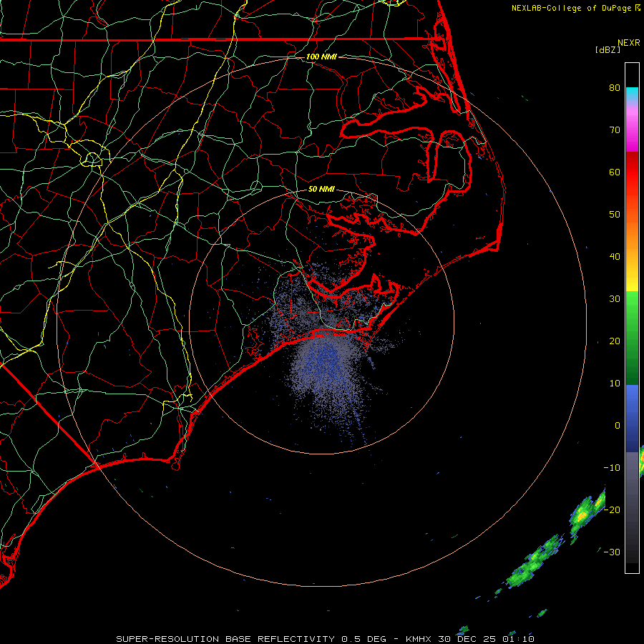Click the 60 value on the dBZ scale
Screen dimensions: 644x644
(x=615, y=172)
